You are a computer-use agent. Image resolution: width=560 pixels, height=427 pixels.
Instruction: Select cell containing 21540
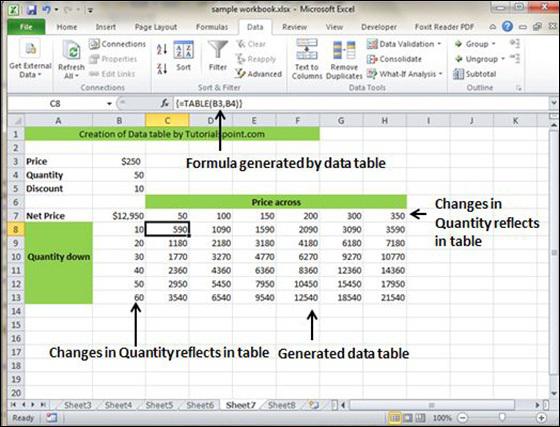coord(385,297)
